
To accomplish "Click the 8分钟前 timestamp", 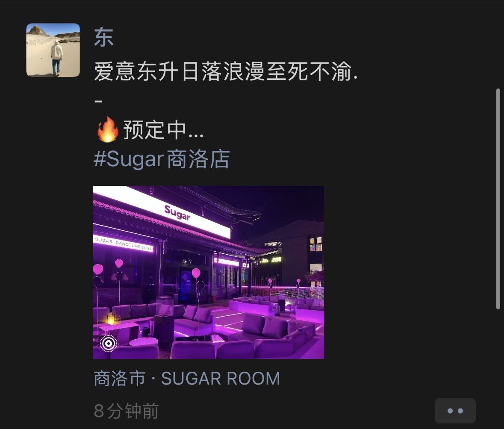I will pos(127,411).
